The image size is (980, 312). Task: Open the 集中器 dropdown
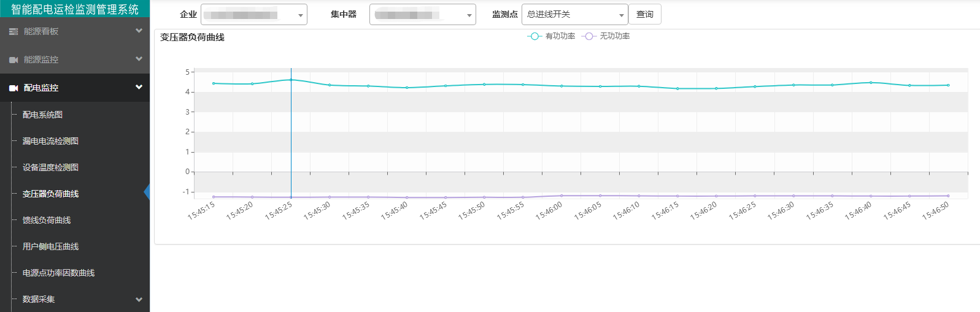[x=422, y=15]
